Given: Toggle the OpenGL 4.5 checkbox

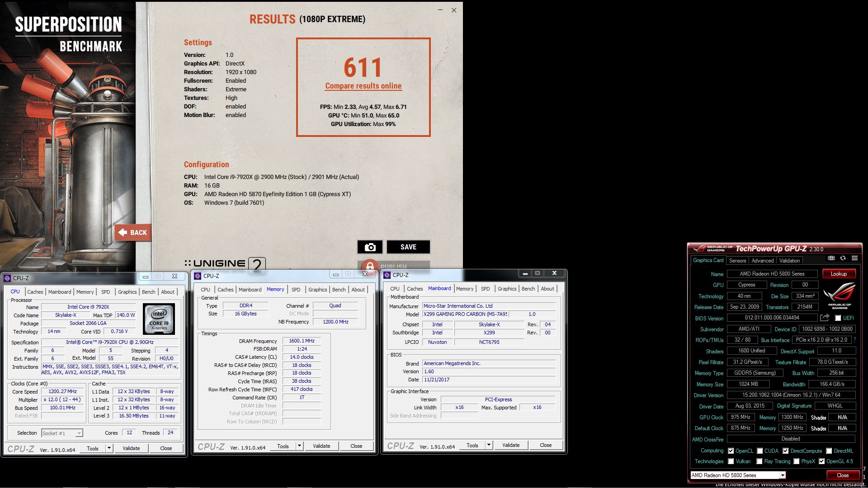Looking at the screenshot, I should click(x=821, y=461).
